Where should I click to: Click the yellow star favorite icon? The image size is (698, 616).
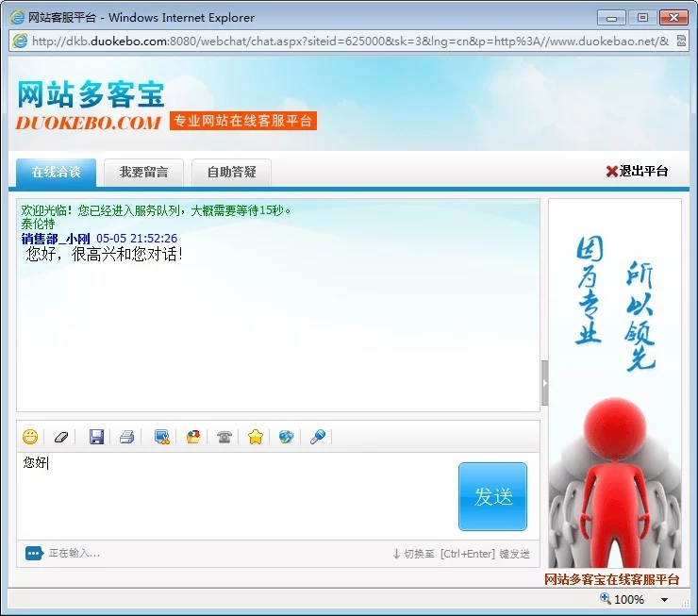click(x=255, y=437)
